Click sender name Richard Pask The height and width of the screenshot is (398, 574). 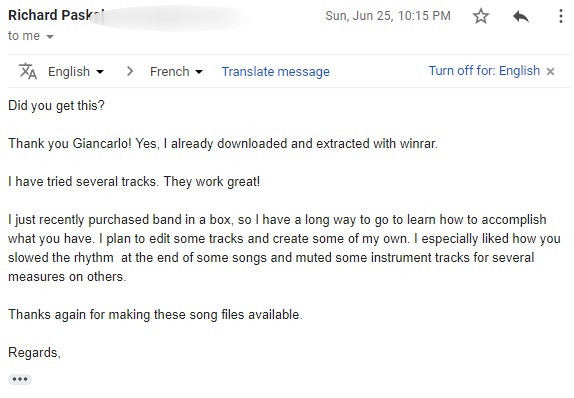coord(56,15)
